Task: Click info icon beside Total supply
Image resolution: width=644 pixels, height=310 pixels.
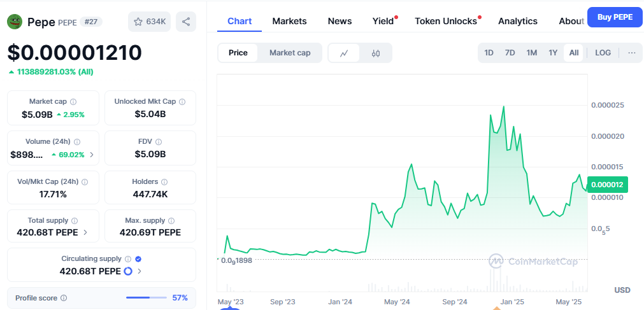Action: click(x=75, y=220)
